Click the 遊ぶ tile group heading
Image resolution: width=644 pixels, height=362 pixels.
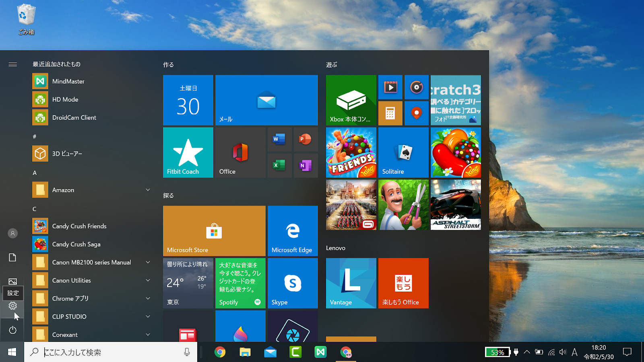pos(332,65)
